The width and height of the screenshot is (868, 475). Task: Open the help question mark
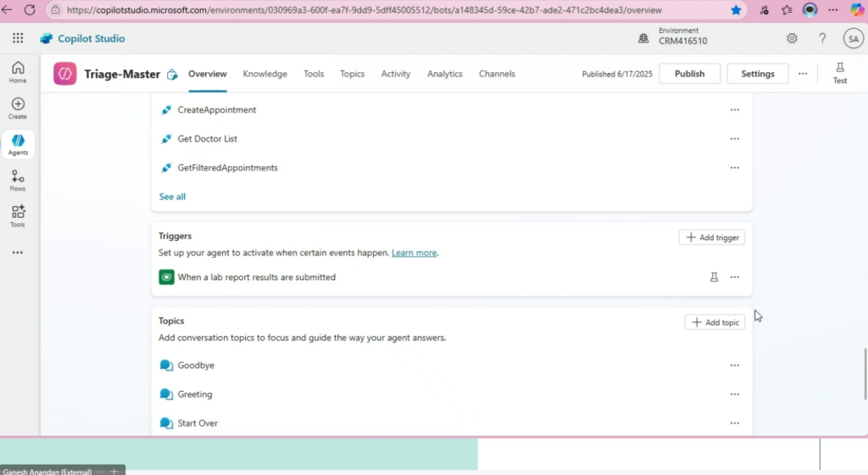click(x=822, y=38)
